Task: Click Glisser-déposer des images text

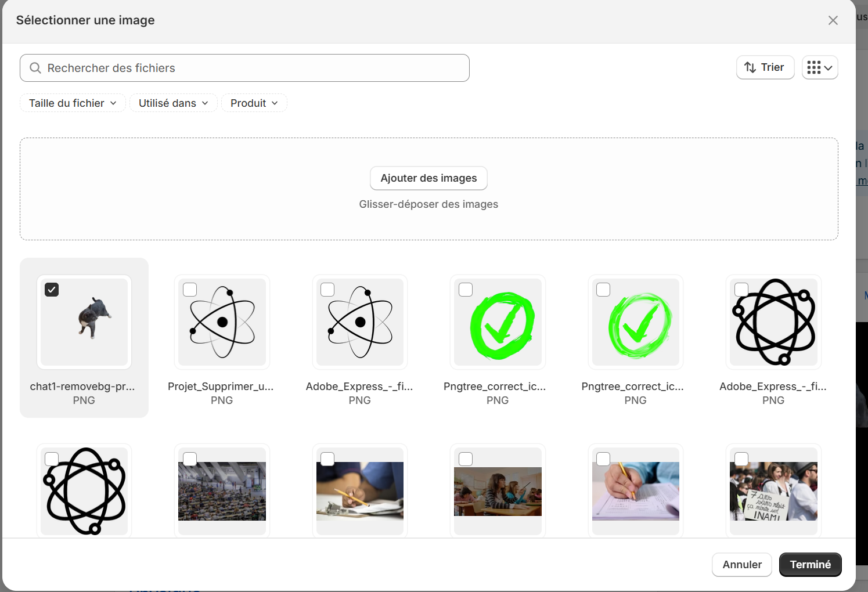Action: click(x=428, y=204)
